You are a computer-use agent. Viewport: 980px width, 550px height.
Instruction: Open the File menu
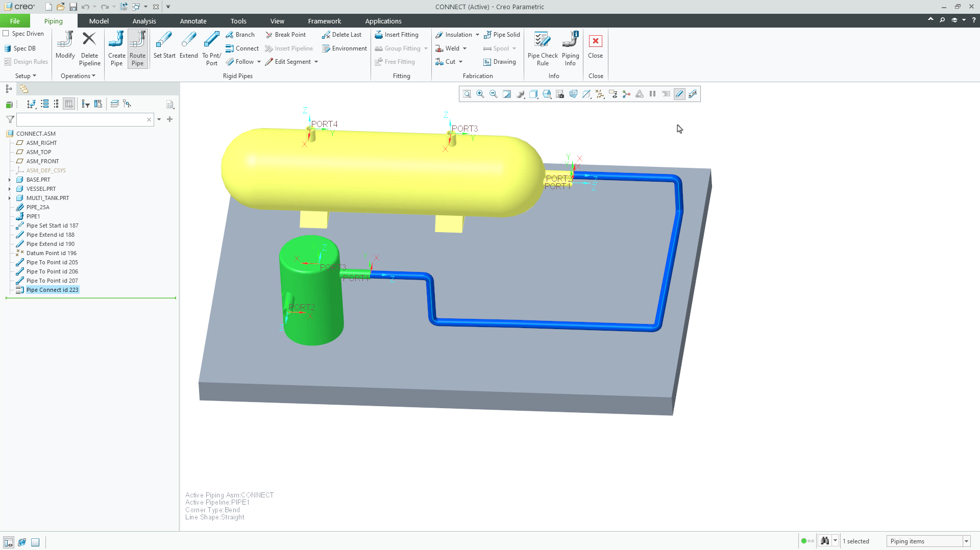tap(15, 21)
